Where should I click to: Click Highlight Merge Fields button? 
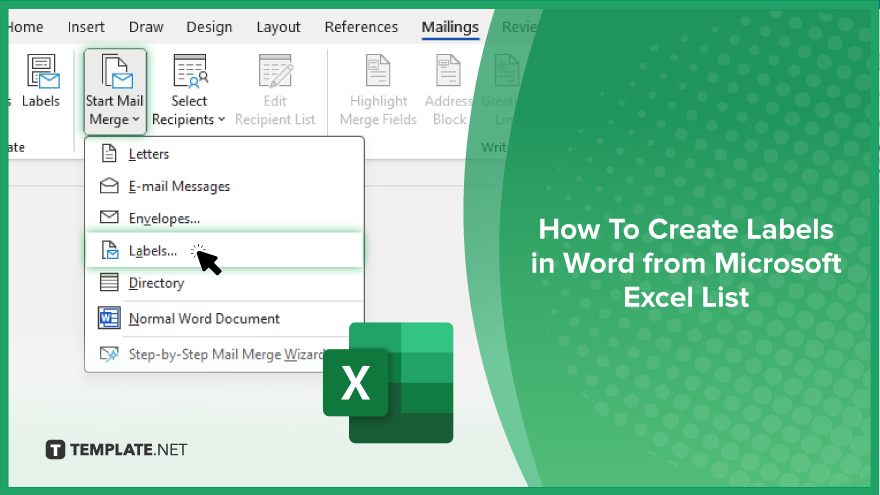coord(378,91)
